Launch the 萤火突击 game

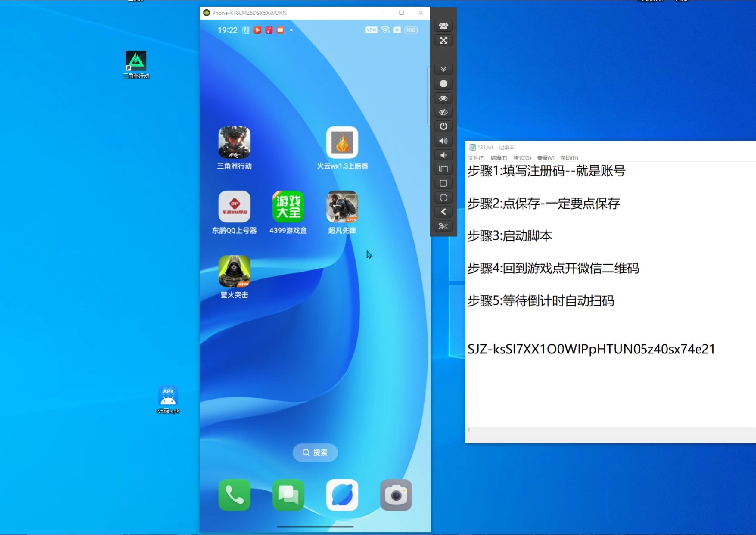[234, 271]
